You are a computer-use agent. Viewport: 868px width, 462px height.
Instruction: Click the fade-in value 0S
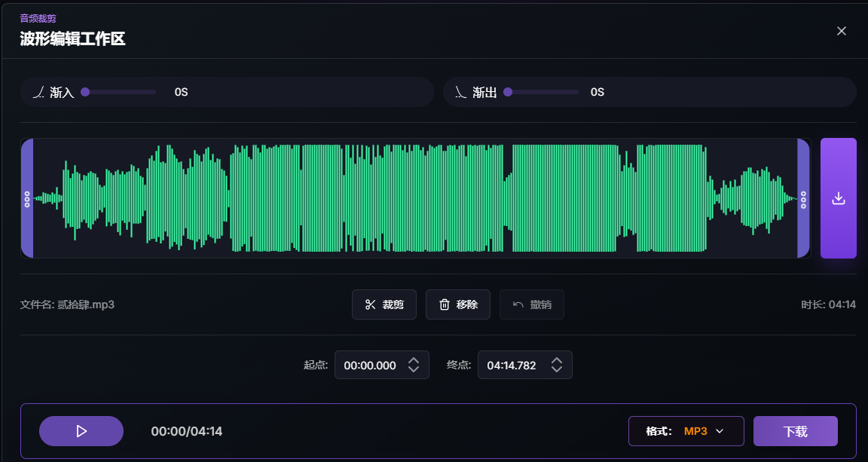click(x=181, y=92)
